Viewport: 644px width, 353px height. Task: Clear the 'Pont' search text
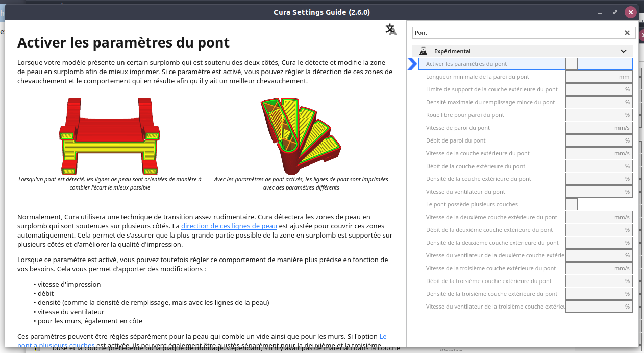(627, 33)
